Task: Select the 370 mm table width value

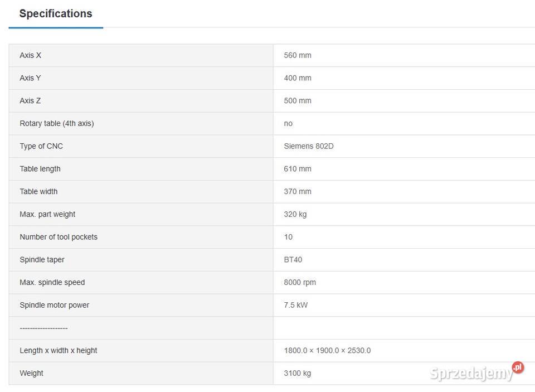Action: coord(298,191)
